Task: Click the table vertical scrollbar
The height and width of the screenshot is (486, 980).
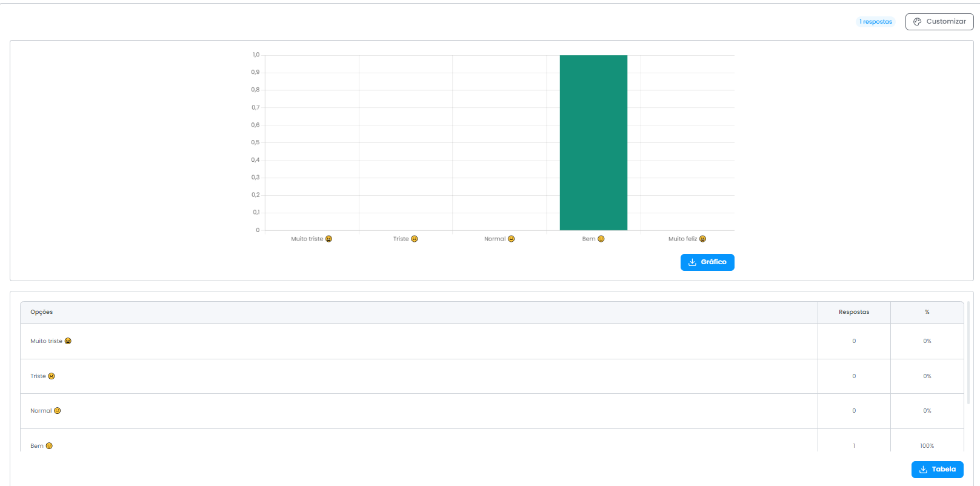Action: (x=968, y=353)
